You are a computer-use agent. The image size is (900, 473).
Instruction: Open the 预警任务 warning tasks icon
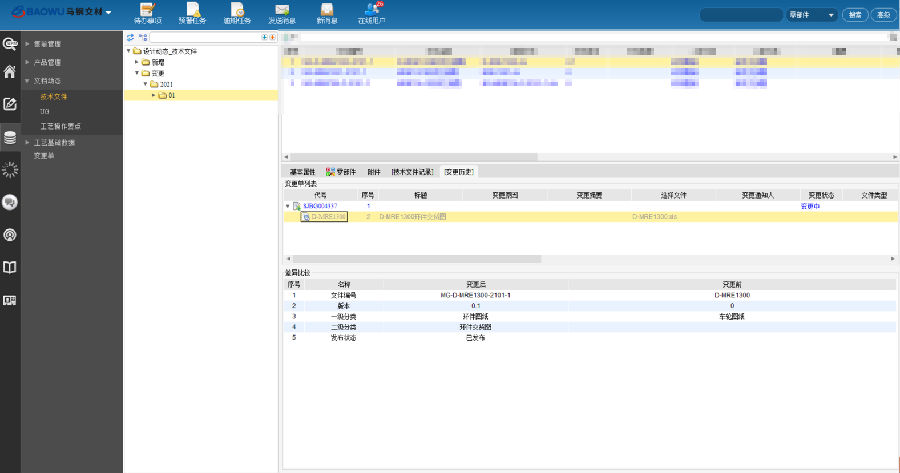coord(194,11)
